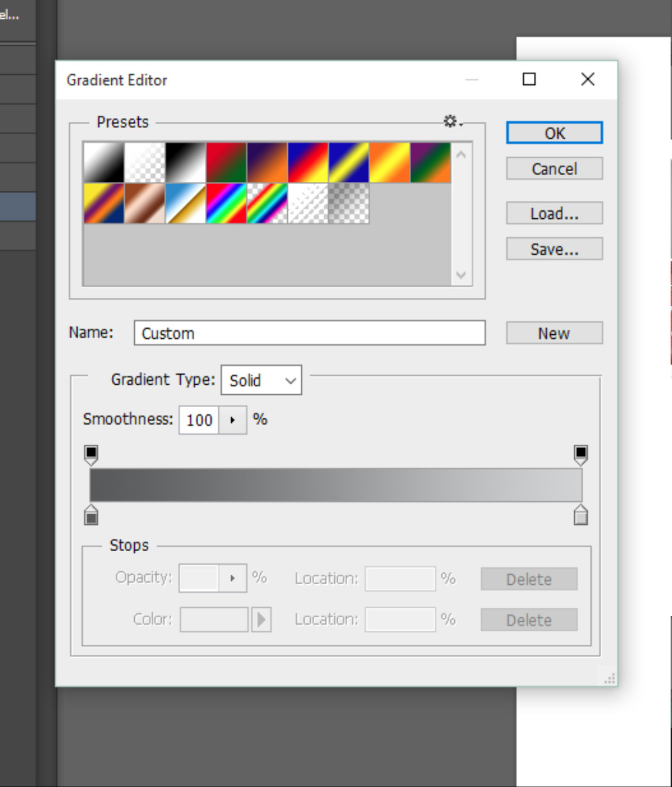Open the Presets gear menu
Viewport: 672px width, 787px height.
pyautogui.click(x=452, y=121)
